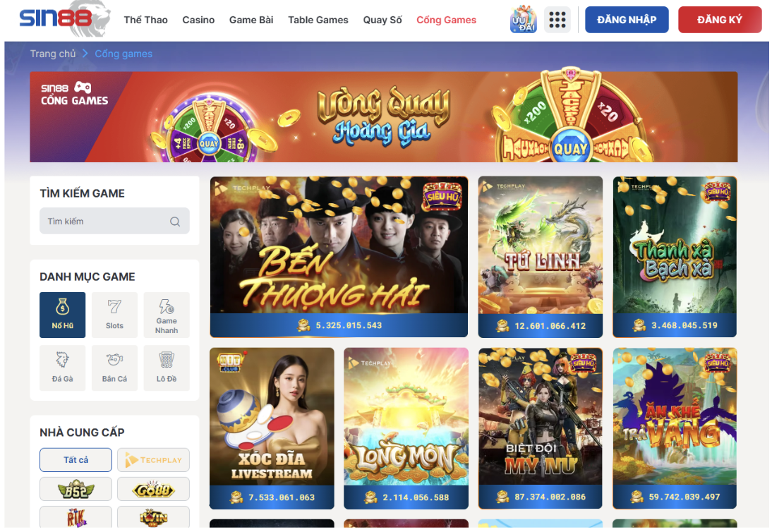The width and height of the screenshot is (772, 532).
Task: Open the Lô Đề category
Action: pos(167,368)
